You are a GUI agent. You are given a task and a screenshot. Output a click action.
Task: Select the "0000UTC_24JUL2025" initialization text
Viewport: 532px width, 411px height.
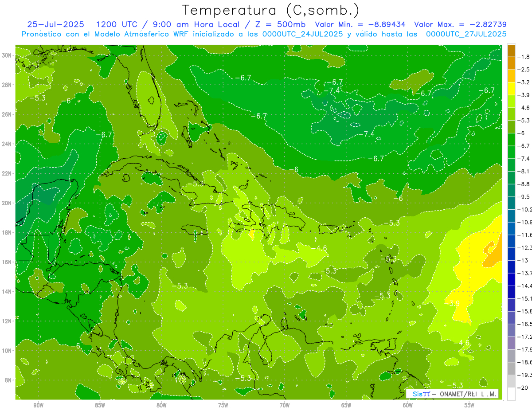pyautogui.click(x=303, y=34)
